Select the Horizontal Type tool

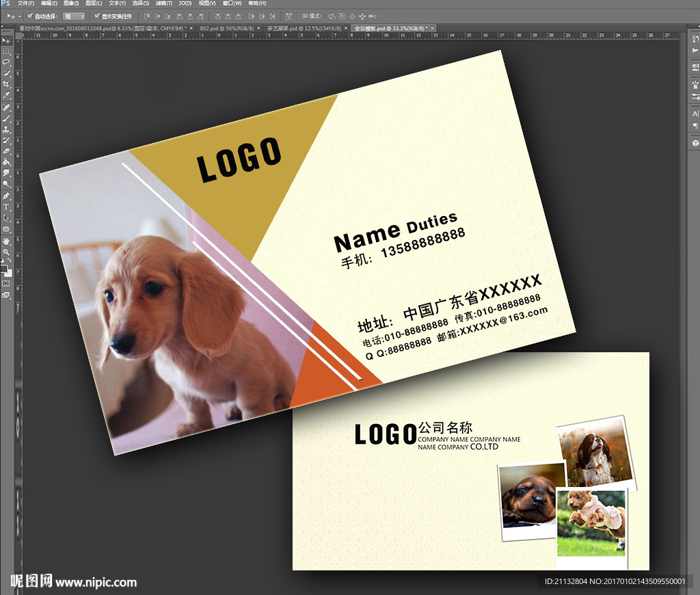click(x=6, y=207)
